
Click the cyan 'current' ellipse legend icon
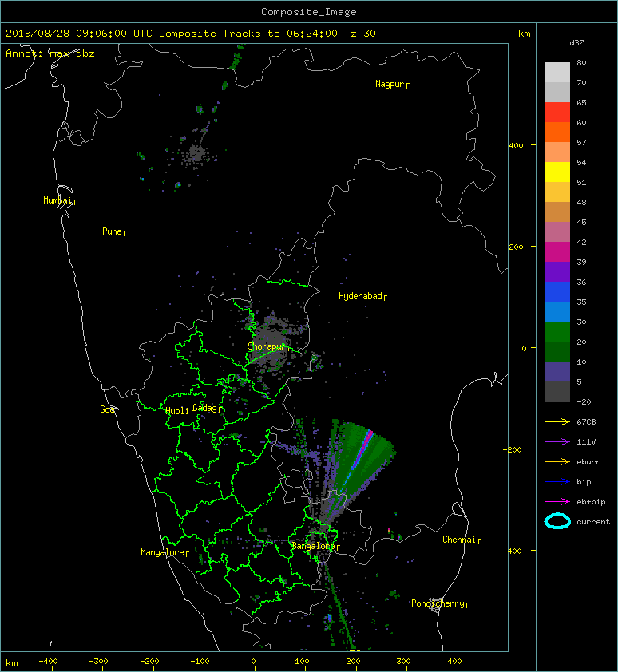[557, 521]
